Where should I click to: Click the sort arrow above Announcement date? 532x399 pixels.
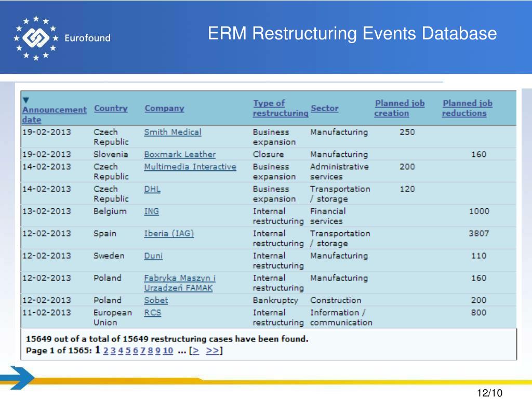coord(26,100)
